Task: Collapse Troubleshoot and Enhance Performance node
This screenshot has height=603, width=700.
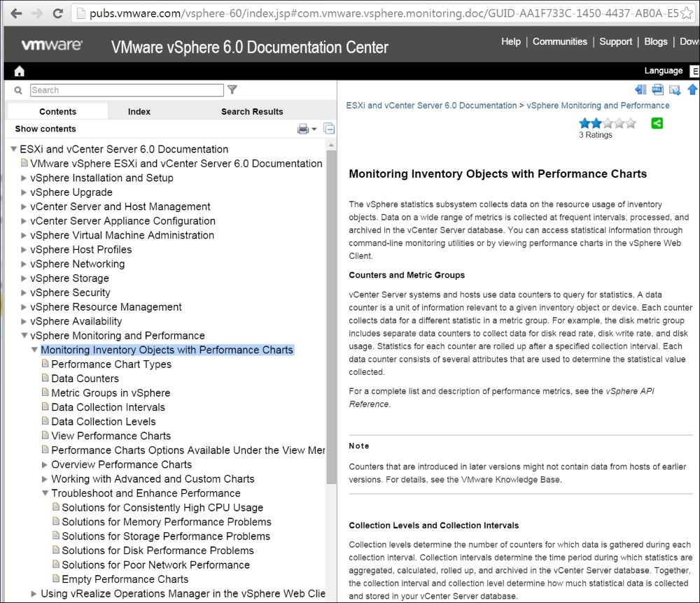Action: point(45,493)
